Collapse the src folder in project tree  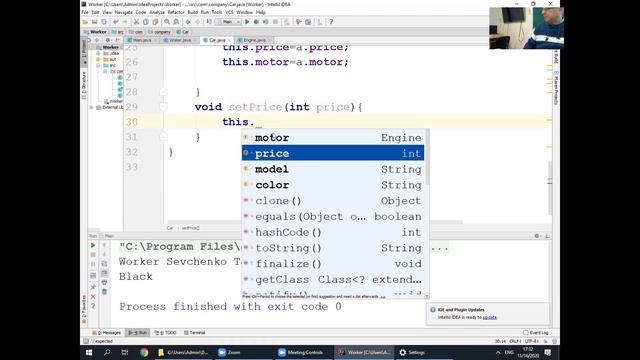click(x=98, y=65)
